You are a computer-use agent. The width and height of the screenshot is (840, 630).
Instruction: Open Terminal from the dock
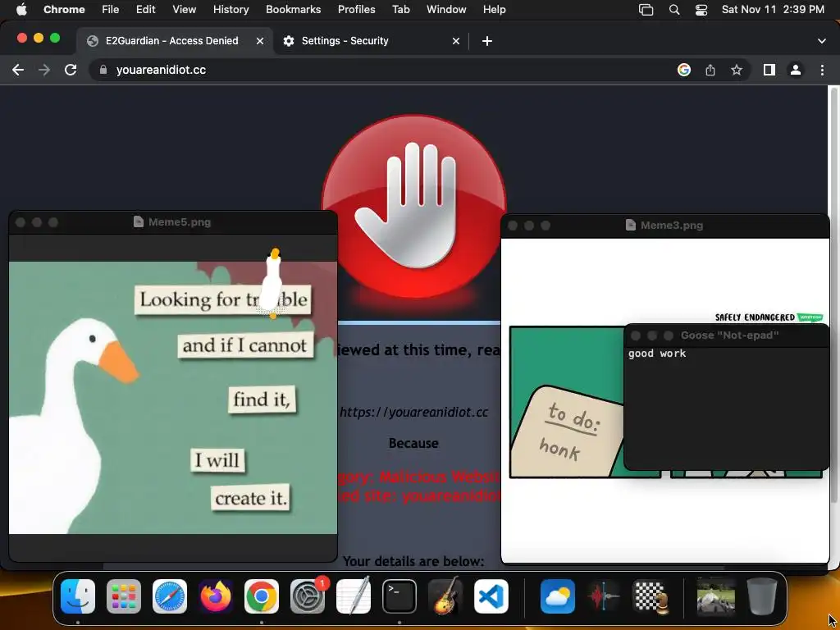(x=399, y=596)
